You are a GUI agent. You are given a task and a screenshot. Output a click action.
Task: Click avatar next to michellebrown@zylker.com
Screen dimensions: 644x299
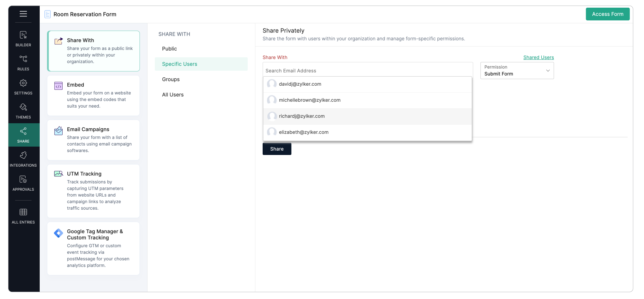coord(272,100)
